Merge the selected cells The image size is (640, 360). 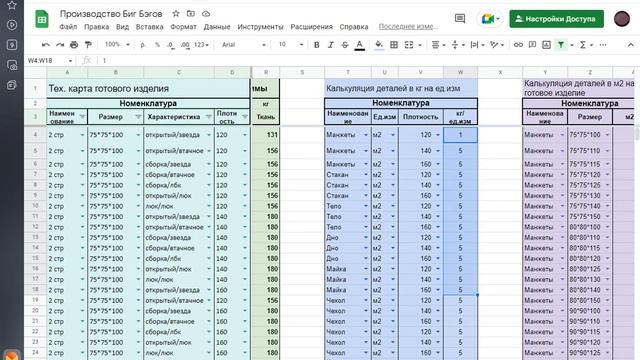pyautogui.click(x=409, y=45)
